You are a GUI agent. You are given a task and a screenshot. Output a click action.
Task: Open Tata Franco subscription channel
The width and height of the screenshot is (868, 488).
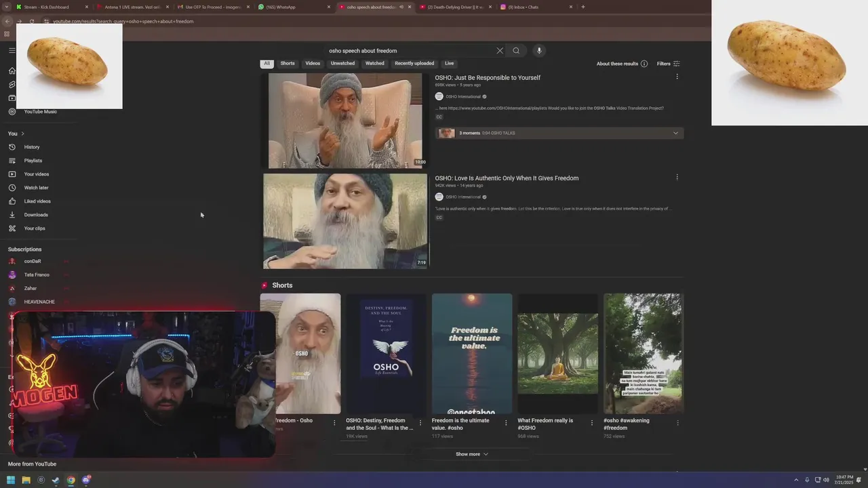[38, 274]
